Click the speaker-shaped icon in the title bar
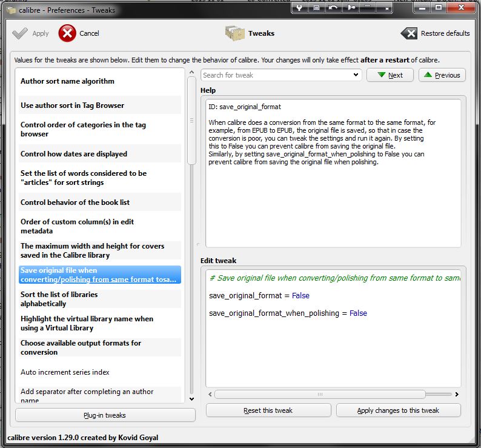This screenshot has width=481, height=448. pyautogui.click(x=351, y=7)
